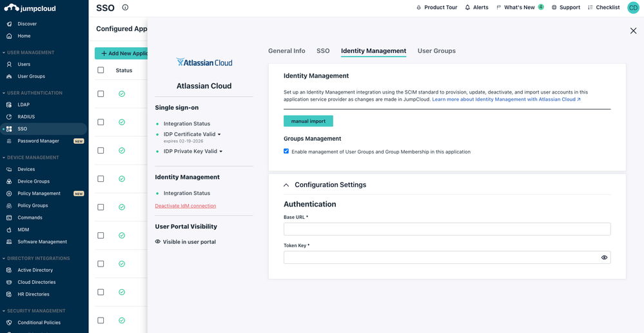Open Devices page
This screenshot has height=333, width=644.
[x=26, y=169]
